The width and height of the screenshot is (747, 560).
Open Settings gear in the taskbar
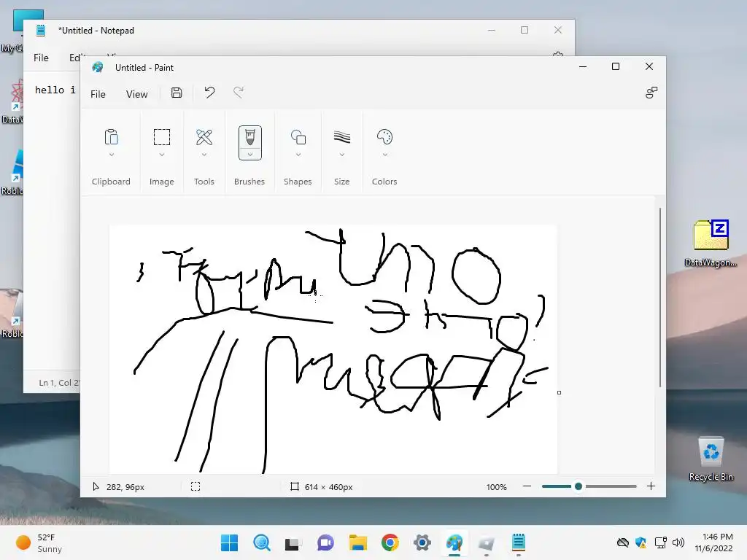[x=422, y=542]
